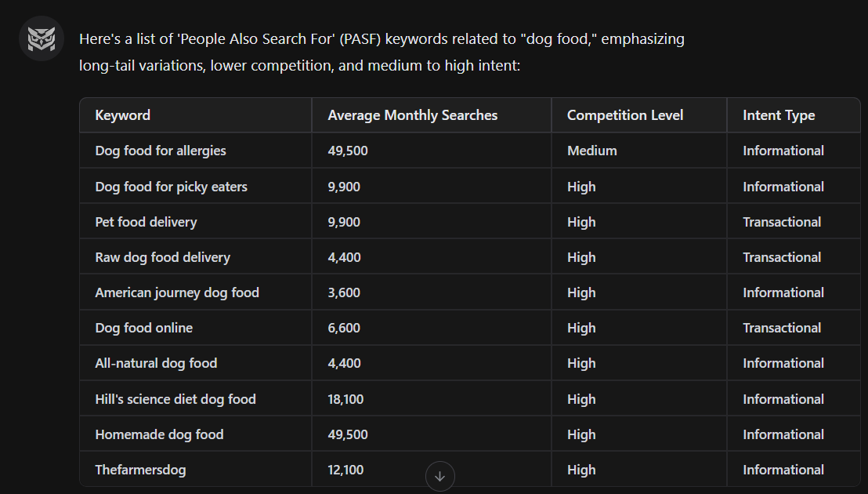Click the owl assistant avatar icon
The image size is (868, 494).
pyautogui.click(x=41, y=38)
